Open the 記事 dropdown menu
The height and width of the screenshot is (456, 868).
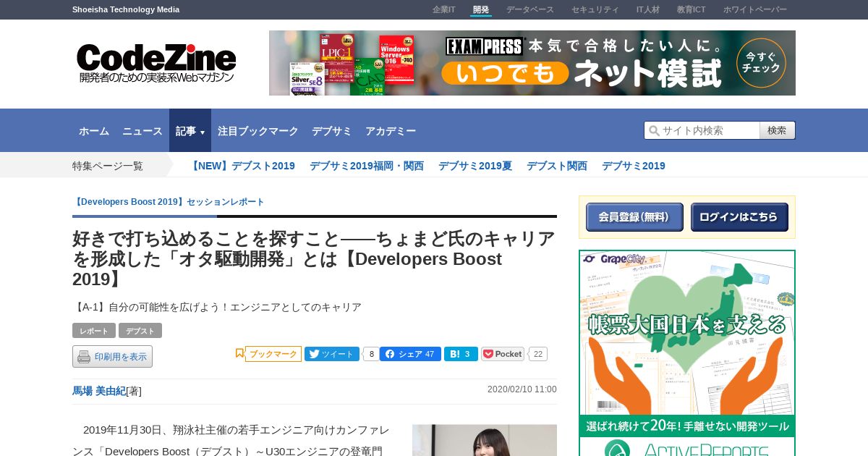[190, 131]
